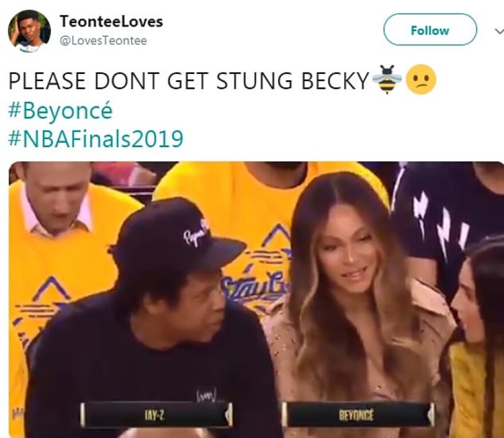This screenshot has width=504, height=438.
Task: Open the #Beyoncé hashtag link
Action: [x=60, y=111]
